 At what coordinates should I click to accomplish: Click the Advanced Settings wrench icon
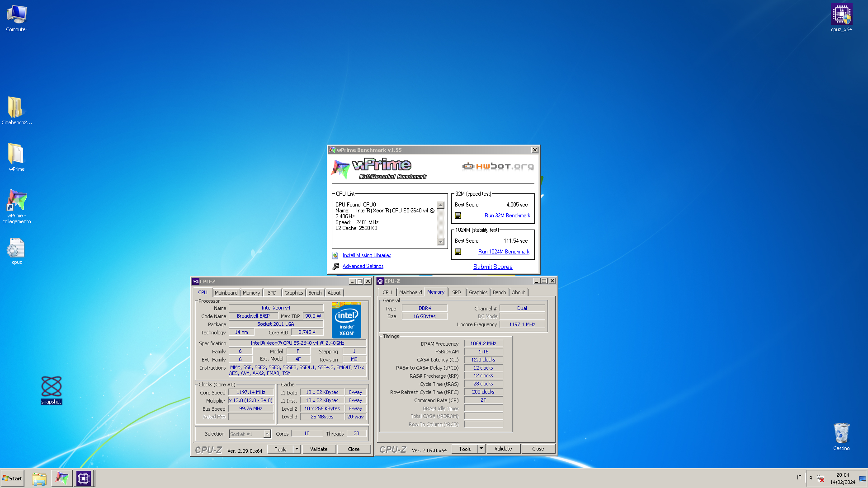click(x=335, y=267)
